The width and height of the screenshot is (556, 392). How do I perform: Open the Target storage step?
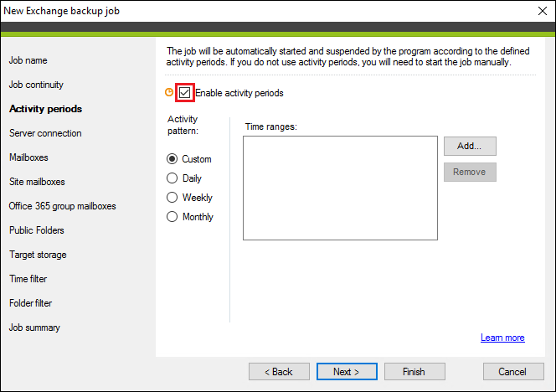[38, 255]
